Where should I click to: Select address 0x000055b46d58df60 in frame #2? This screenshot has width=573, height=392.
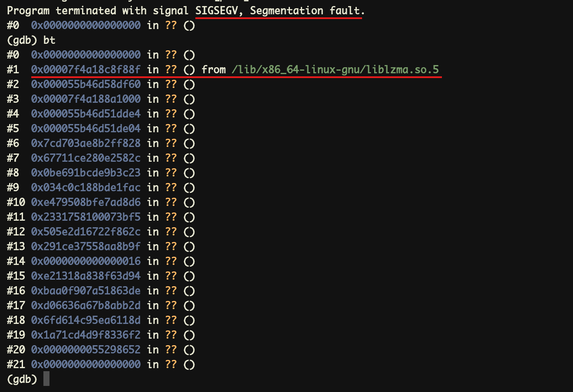click(86, 84)
